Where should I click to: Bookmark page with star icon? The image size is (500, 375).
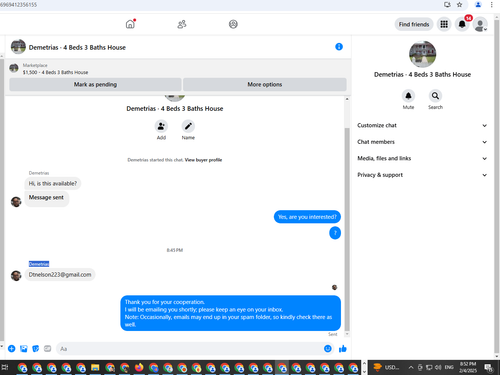click(x=460, y=5)
